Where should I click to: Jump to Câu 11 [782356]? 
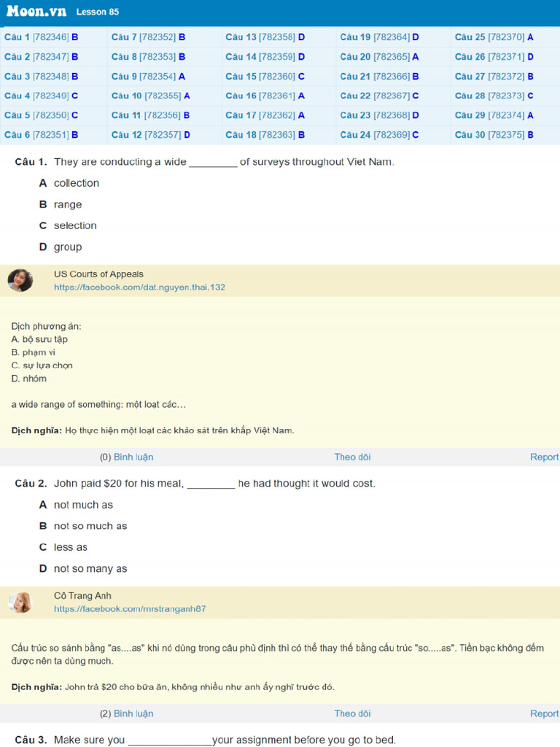150,115
